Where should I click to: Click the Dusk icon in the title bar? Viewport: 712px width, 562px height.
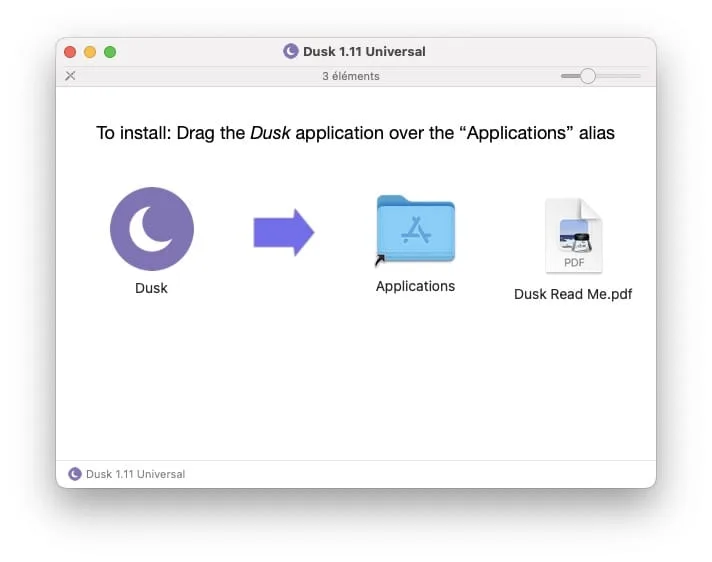click(291, 51)
